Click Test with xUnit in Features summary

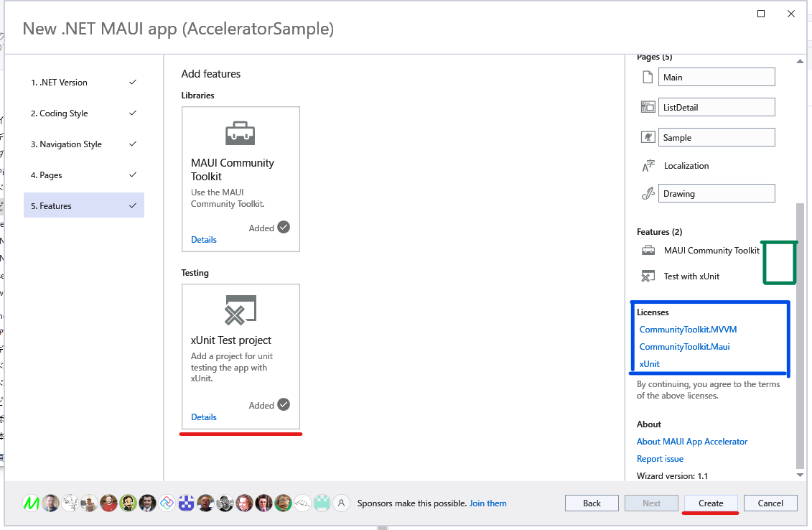[x=691, y=276]
